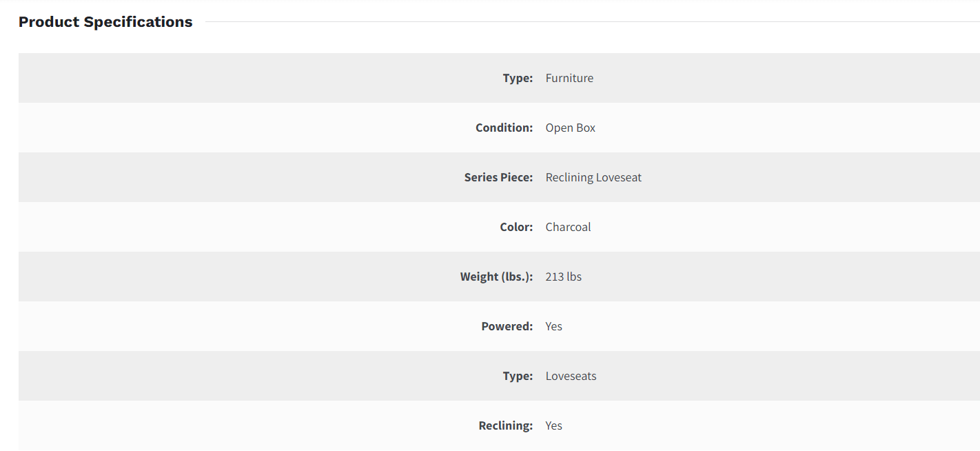Select the Yes value next to Reclining
This screenshot has width=980, height=451.
coord(553,425)
